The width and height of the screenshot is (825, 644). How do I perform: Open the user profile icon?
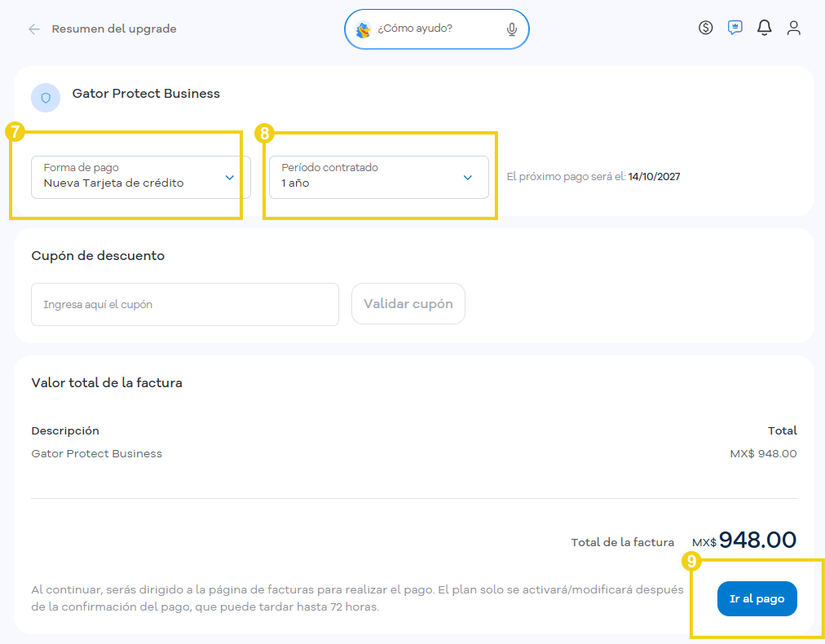793,28
